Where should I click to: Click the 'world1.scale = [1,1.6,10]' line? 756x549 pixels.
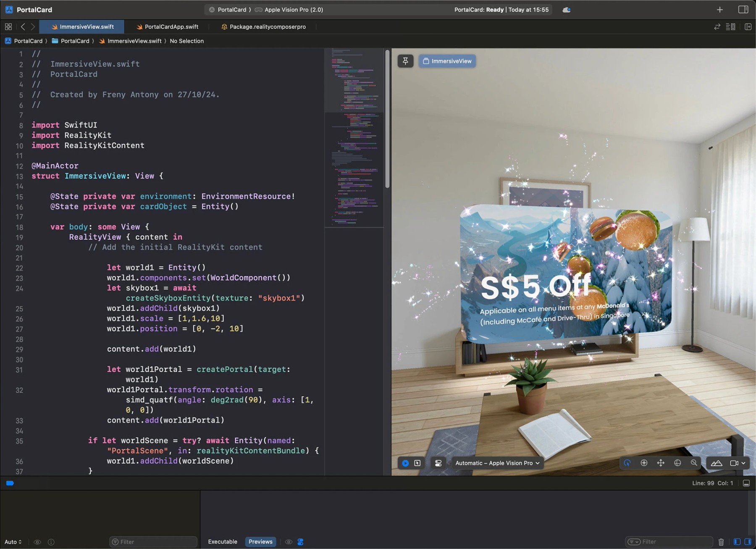pos(165,318)
